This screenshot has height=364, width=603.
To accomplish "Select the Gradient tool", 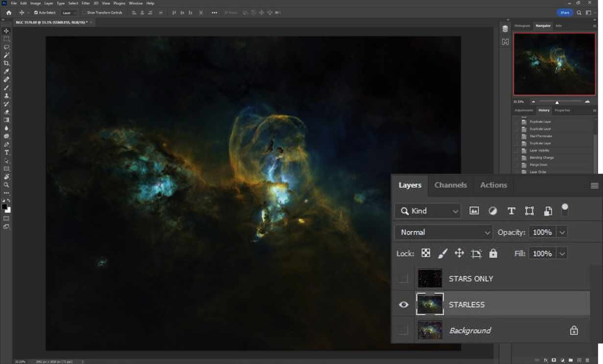I will tap(6, 120).
